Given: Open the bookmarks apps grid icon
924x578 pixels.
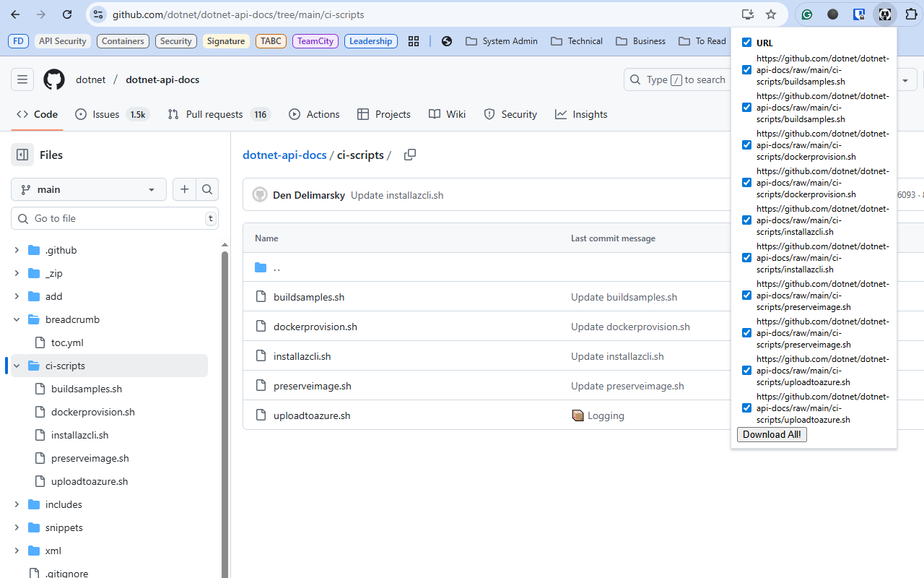Looking at the screenshot, I should 414,41.
